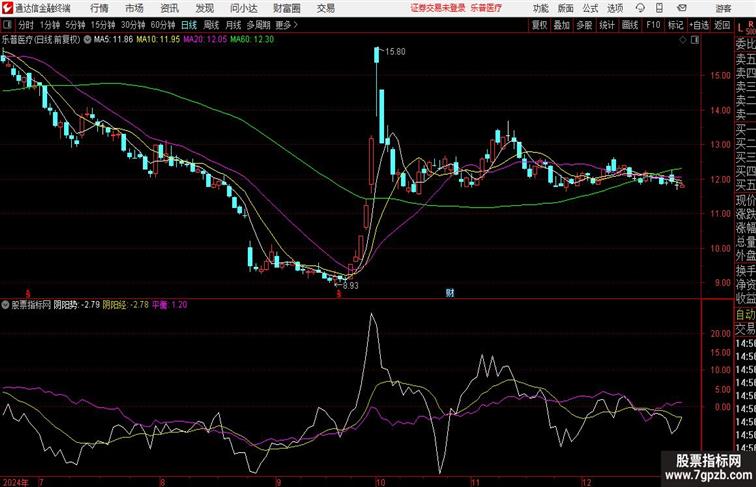Open the 财富圈 menu

[286, 8]
